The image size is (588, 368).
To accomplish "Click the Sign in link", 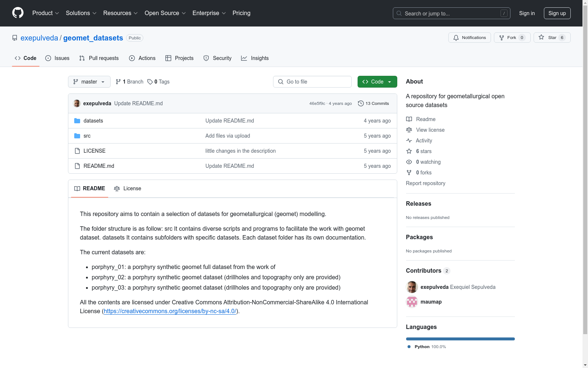I will (527, 13).
